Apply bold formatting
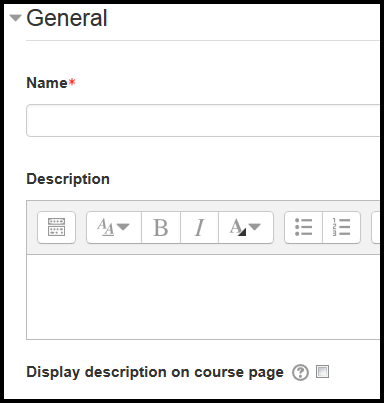This screenshot has height=403, width=384. (161, 227)
